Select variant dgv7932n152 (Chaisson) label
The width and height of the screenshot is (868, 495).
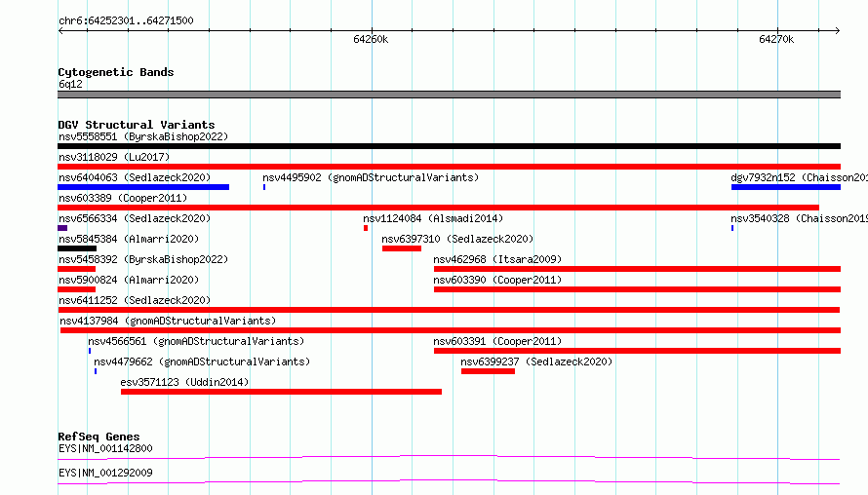800,177
